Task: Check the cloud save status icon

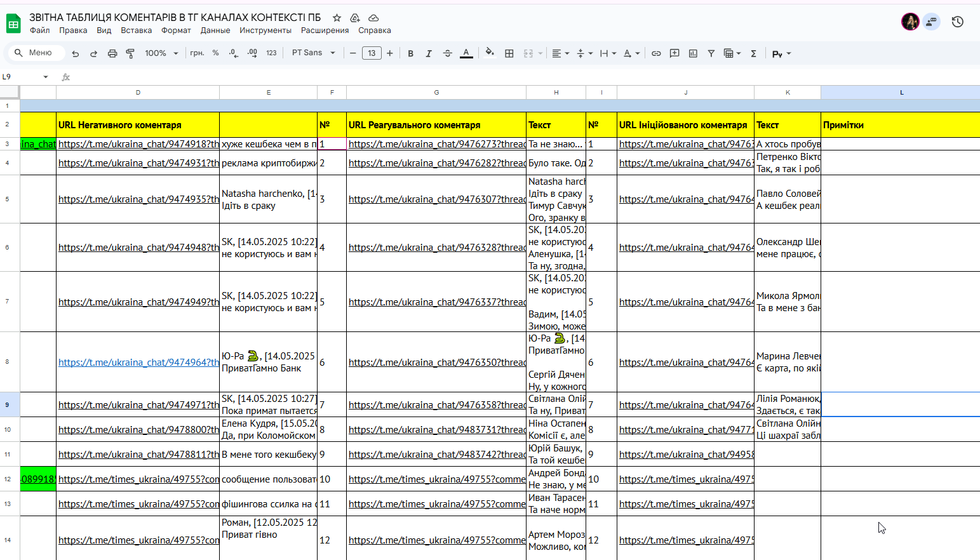Action: pos(373,18)
